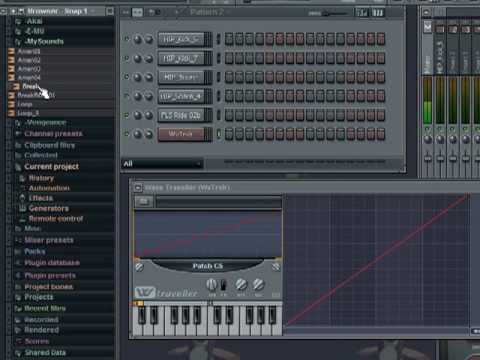Toggle first step of PLS Ride 02b channel
480x360 pixels.
[x=229, y=115]
